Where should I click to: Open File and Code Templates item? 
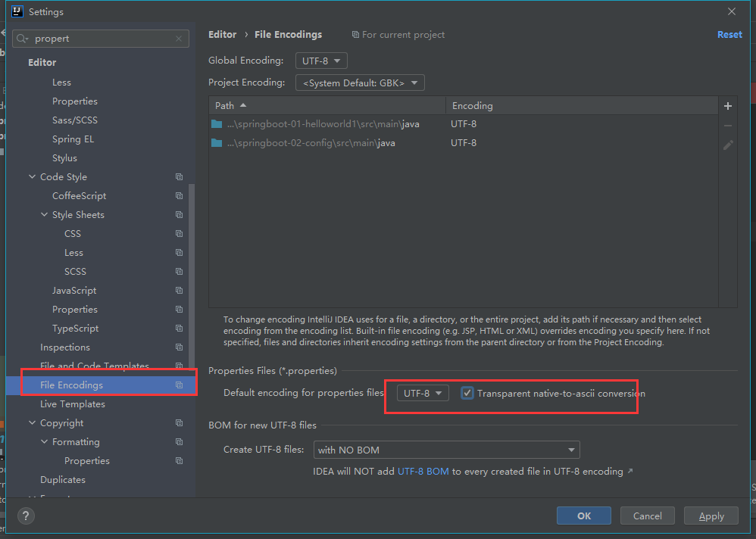(95, 366)
